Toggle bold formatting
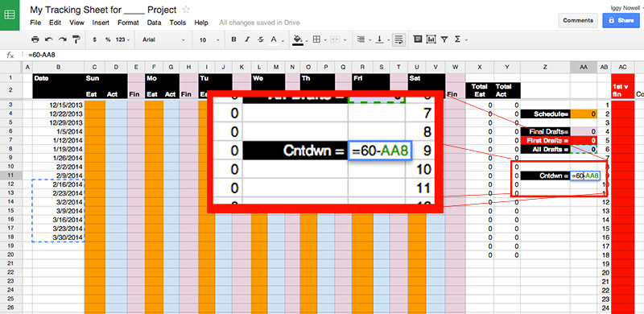644x314 pixels. point(233,39)
